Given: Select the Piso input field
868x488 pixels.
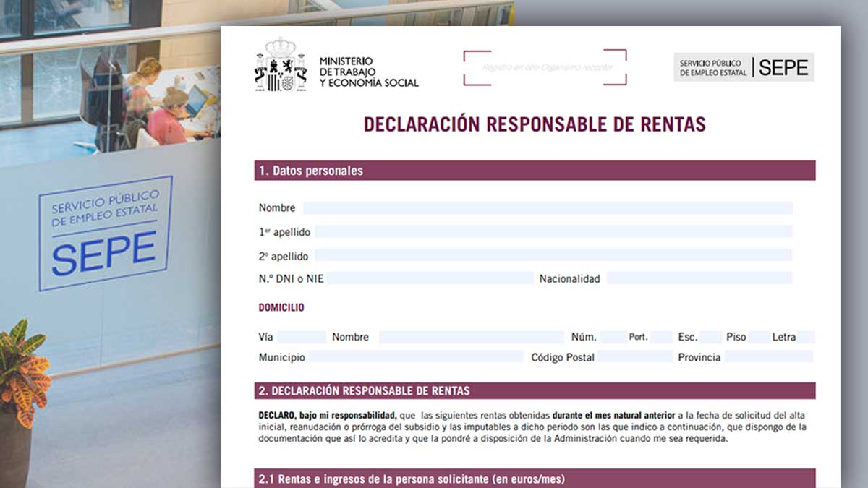Looking at the screenshot, I should click(758, 337).
